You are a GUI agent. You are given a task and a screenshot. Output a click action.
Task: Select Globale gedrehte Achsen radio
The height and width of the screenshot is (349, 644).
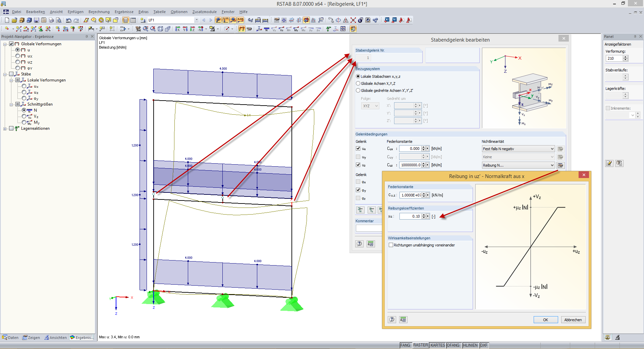click(x=358, y=91)
